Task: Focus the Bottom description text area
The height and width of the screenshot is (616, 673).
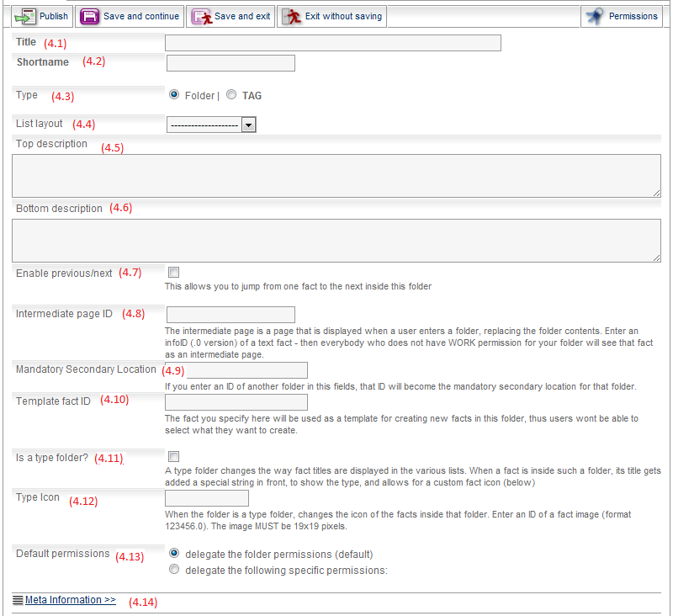Action: [x=336, y=241]
